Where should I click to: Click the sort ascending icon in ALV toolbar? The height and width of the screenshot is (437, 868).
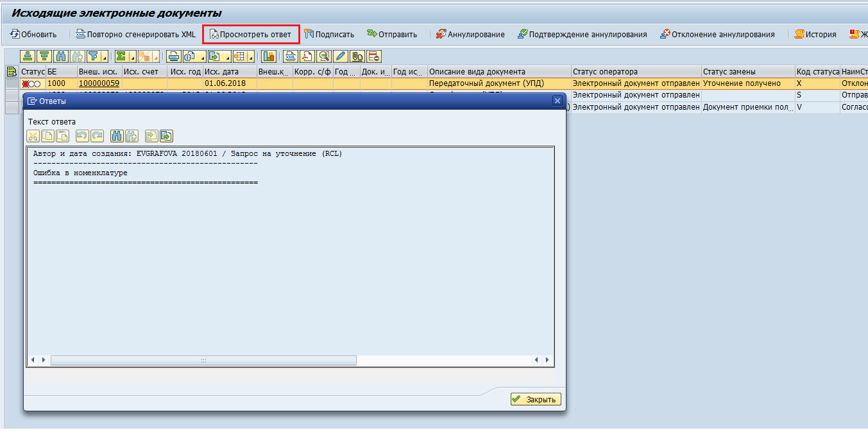point(28,56)
